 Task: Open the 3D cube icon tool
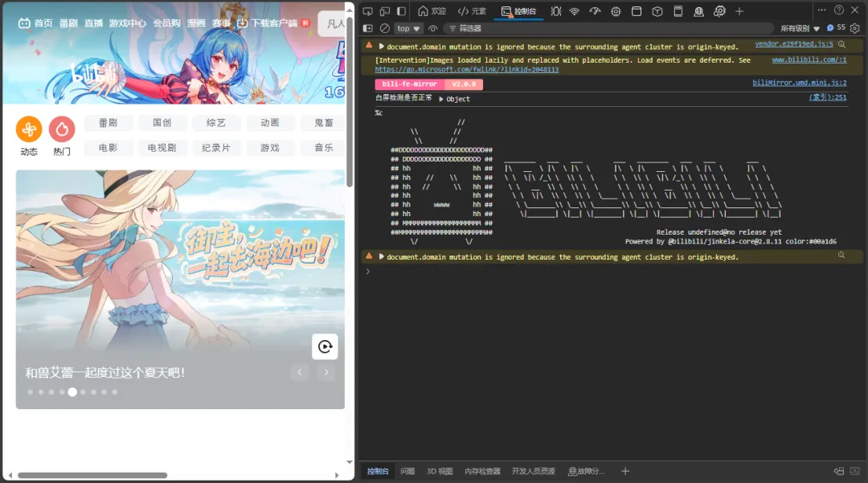(x=657, y=11)
